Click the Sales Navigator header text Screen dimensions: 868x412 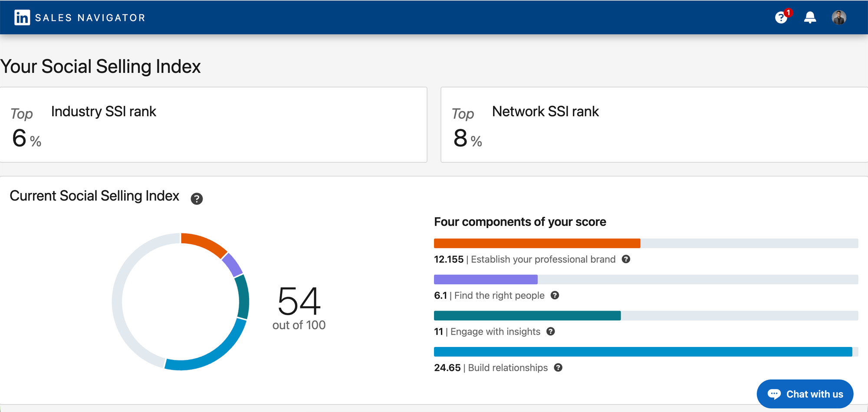tap(90, 18)
